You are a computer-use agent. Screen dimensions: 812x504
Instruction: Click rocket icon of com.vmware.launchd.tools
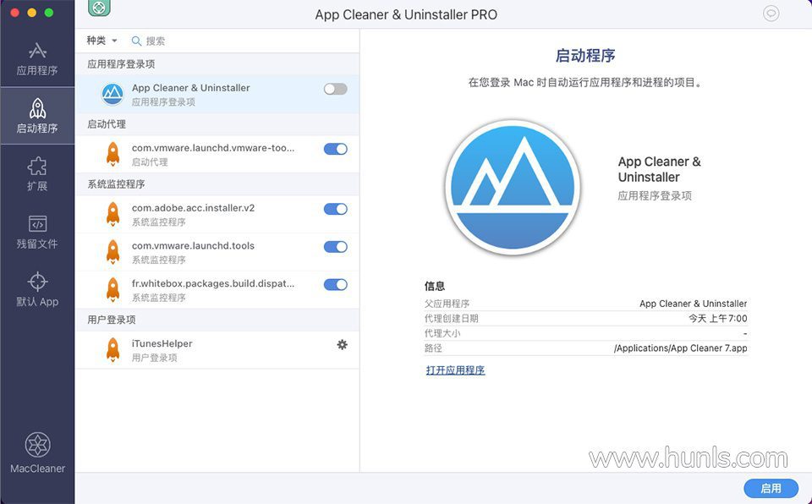click(x=112, y=252)
